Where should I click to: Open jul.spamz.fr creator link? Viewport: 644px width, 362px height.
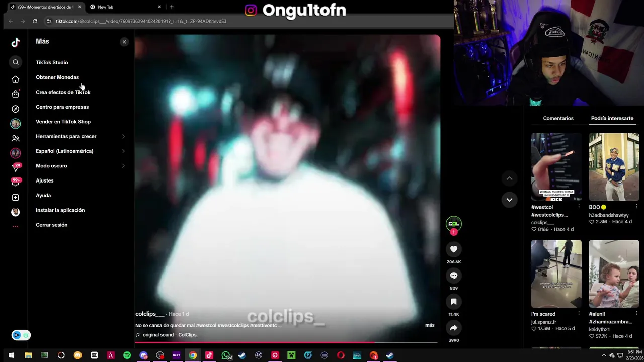(x=544, y=322)
